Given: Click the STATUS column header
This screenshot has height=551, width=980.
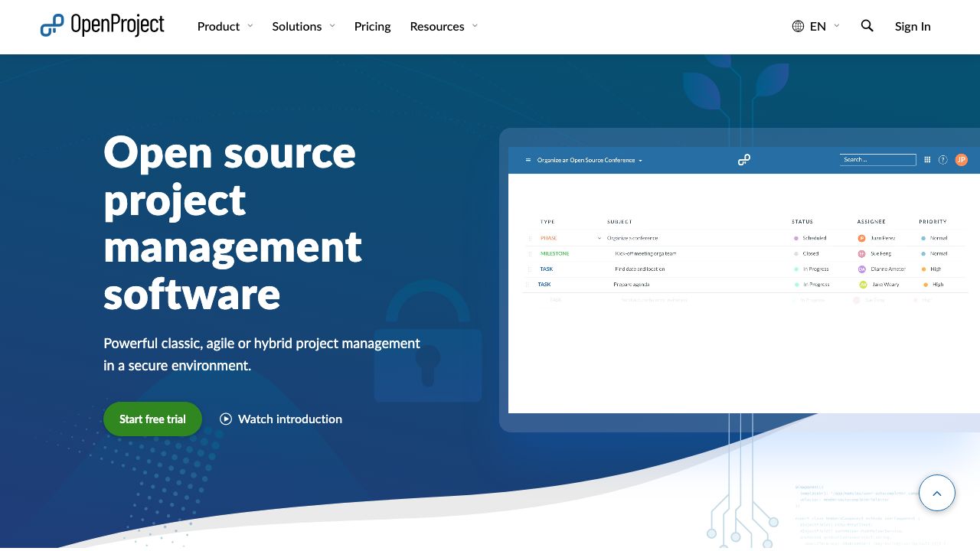Looking at the screenshot, I should pos(802,222).
